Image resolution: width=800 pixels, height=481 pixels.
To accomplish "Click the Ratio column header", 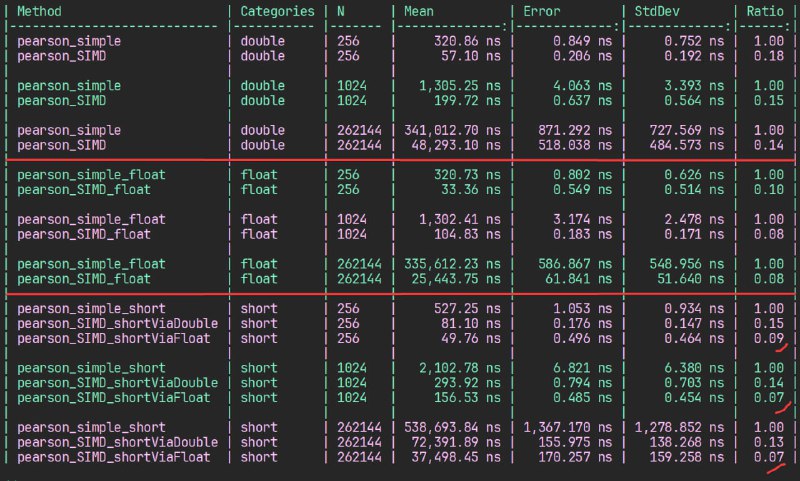I will coord(765,11).
